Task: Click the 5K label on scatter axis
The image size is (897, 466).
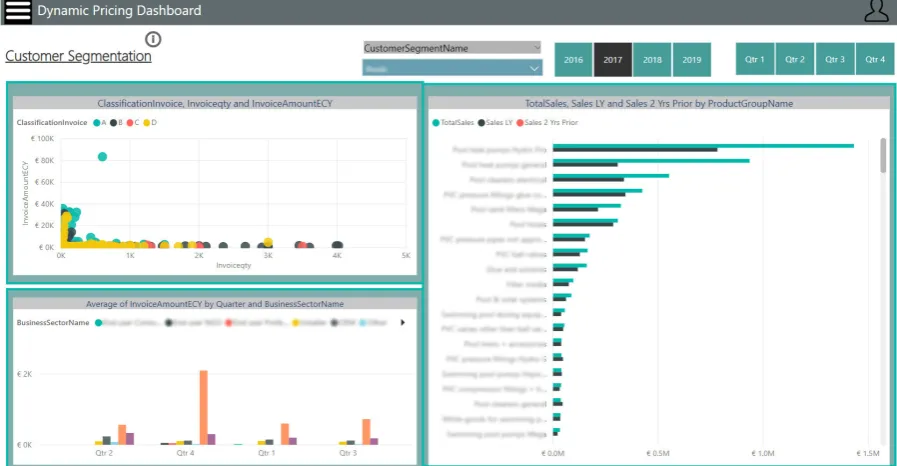Action: [406, 256]
